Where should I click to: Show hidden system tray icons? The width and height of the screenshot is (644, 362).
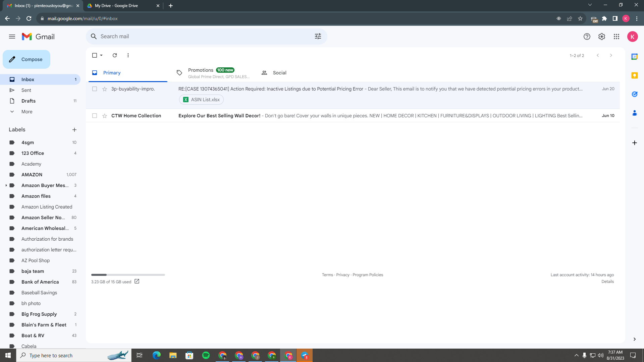click(x=576, y=355)
